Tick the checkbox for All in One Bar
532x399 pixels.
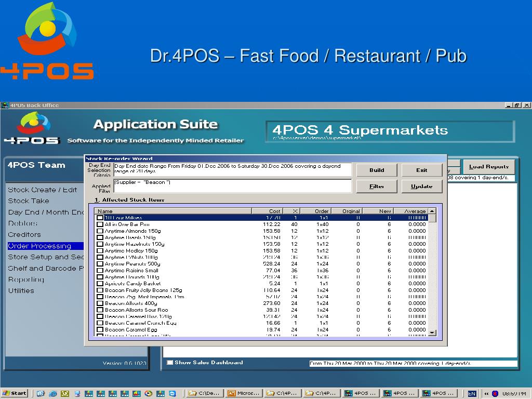tap(100, 224)
